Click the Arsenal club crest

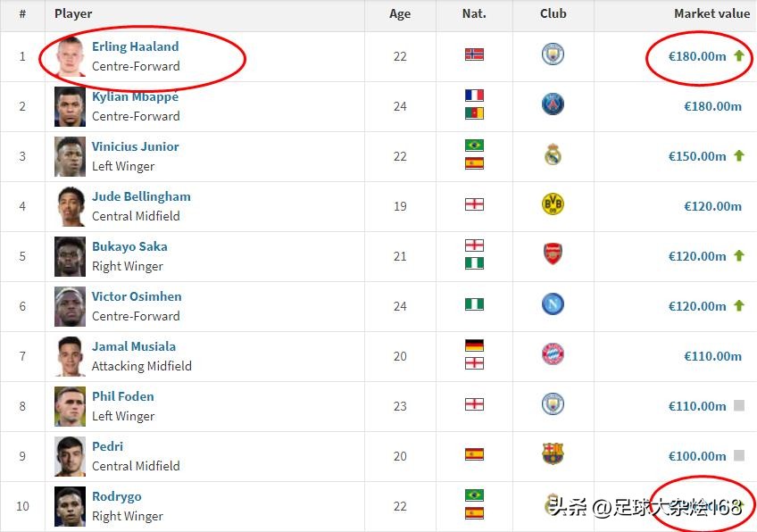(x=553, y=255)
